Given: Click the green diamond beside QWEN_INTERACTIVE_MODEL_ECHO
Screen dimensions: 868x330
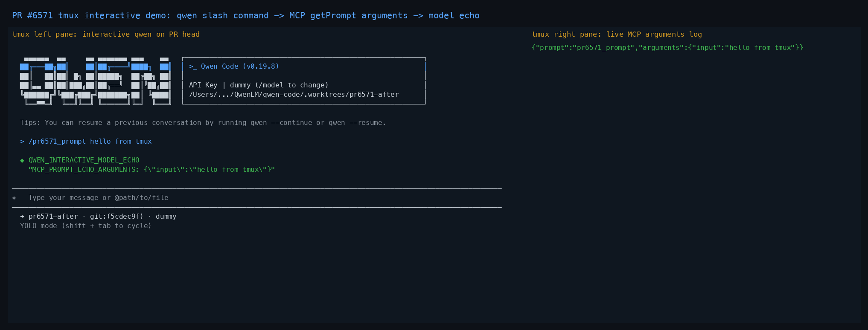Looking at the screenshot, I should (22, 160).
